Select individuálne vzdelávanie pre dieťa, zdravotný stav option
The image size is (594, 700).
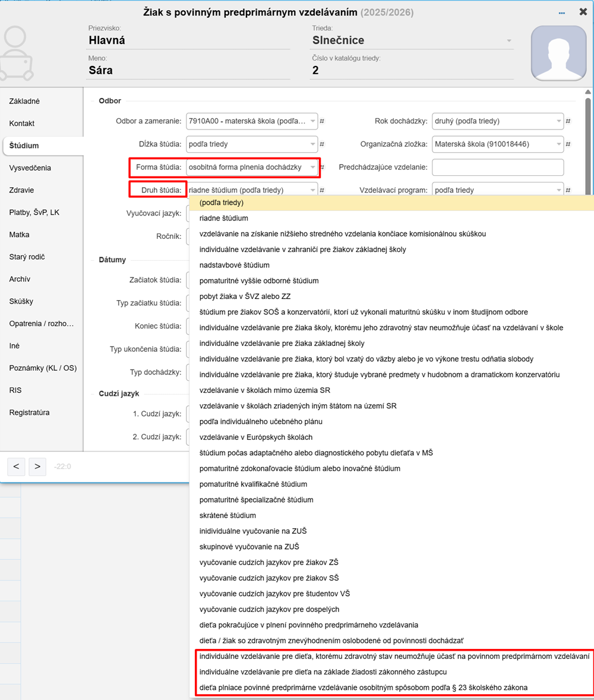[391, 656]
